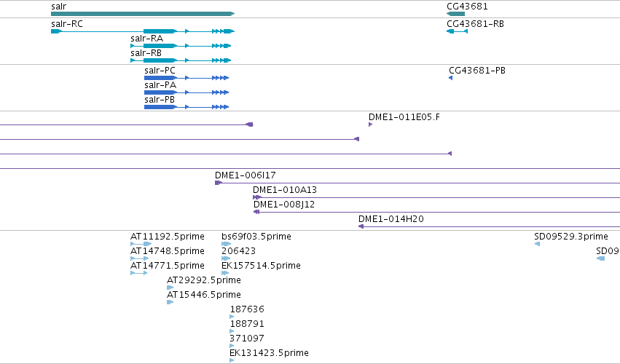This screenshot has width=620, height=364.
Task: Click the DME1-014H20 label
Action: coord(391,219)
